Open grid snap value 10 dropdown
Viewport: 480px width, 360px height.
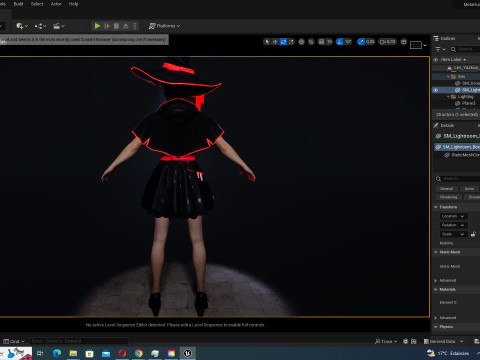329,42
